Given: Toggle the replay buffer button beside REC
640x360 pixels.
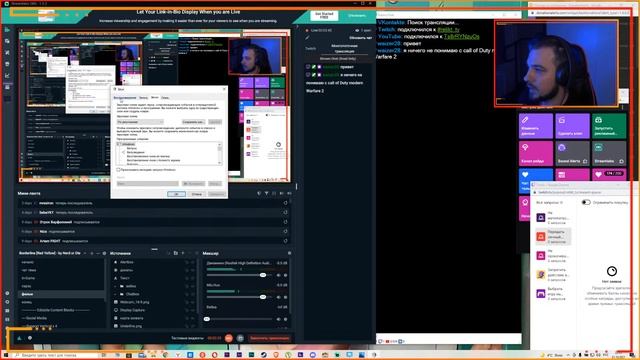Looking at the screenshot, I should tap(240, 338).
